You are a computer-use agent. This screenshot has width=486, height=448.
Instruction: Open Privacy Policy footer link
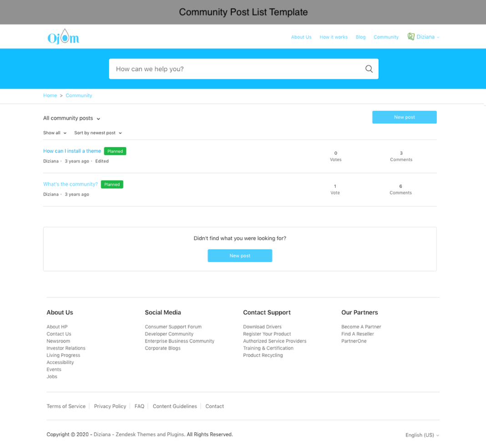click(110, 406)
